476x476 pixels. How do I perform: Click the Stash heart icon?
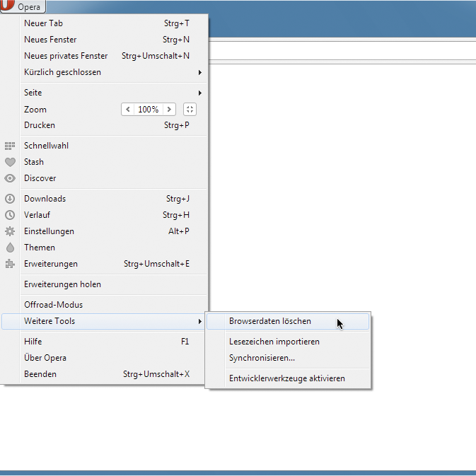pos(10,162)
